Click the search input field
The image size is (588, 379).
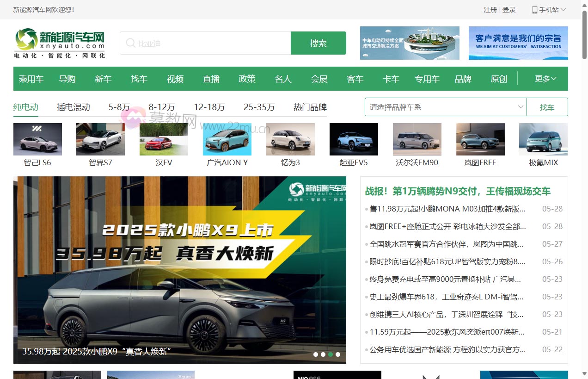pos(208,43)
